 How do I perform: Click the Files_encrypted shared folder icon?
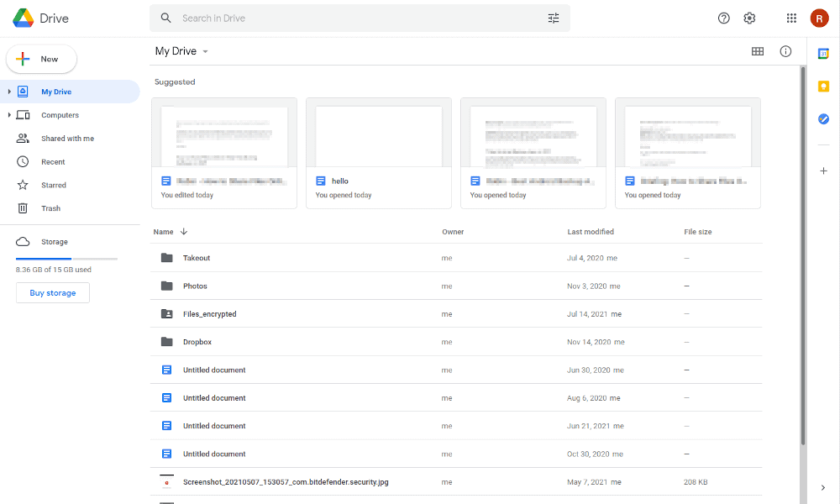(167, 314)
